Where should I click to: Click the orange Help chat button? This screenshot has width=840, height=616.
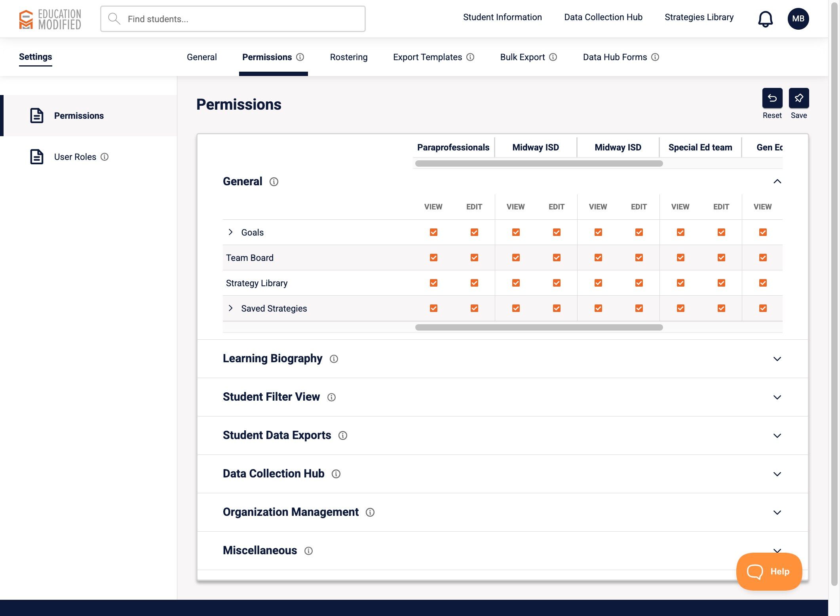click(x=769, y=571)
